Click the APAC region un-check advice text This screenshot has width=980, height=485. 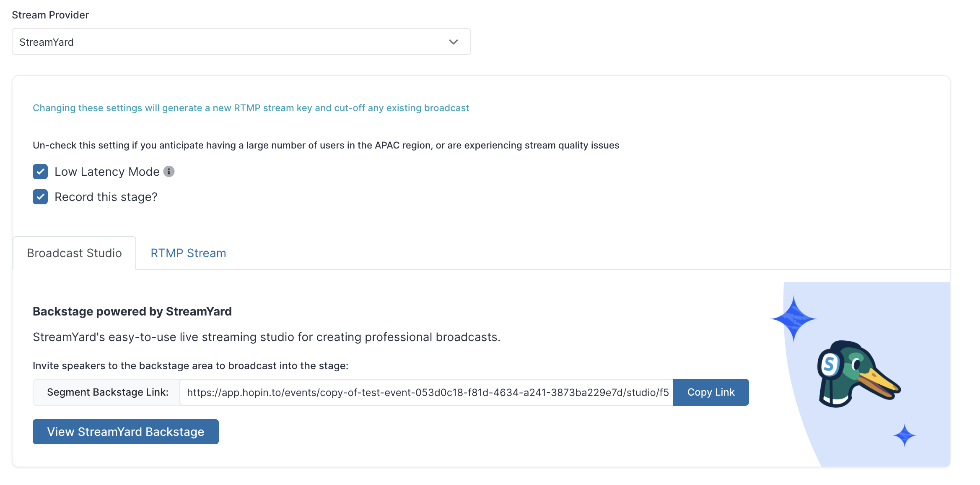326,145
